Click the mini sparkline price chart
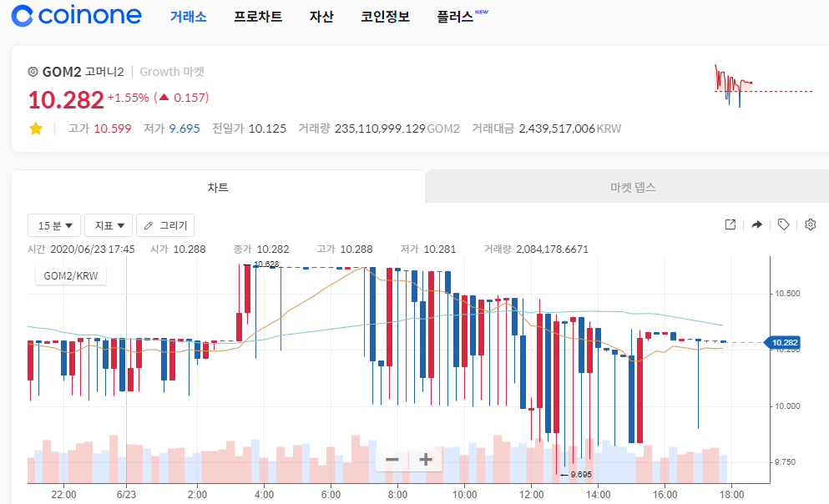829x504 pixels. coord(763,86)
